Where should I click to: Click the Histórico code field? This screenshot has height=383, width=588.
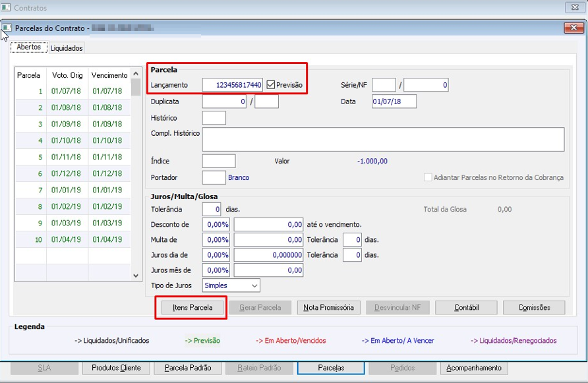(x=214, y=118)
